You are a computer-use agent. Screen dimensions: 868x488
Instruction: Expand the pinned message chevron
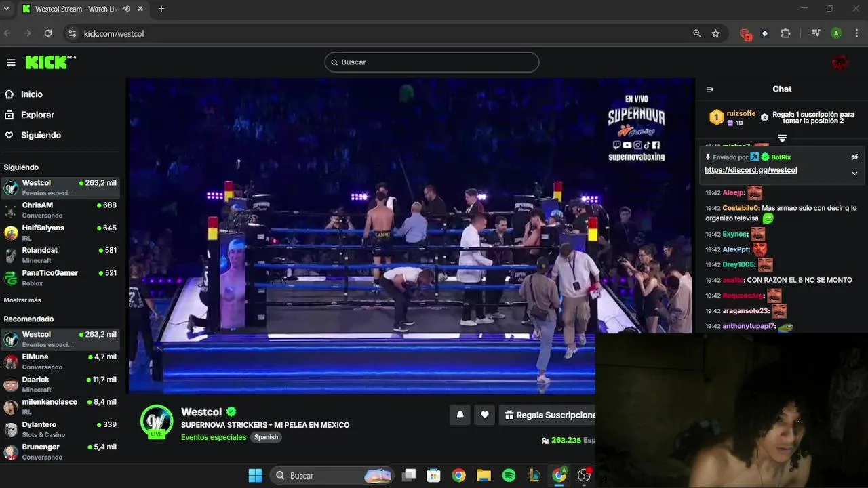tap(854, 173)
